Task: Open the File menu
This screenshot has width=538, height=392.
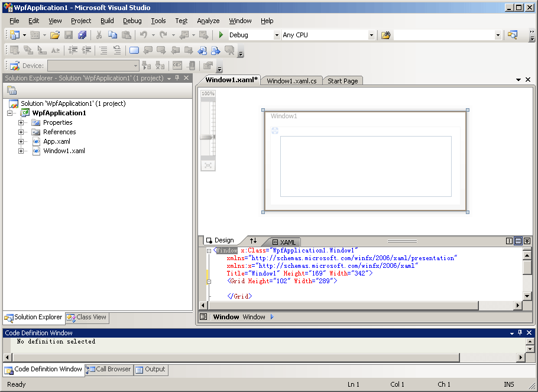Action: pos(14,21)
